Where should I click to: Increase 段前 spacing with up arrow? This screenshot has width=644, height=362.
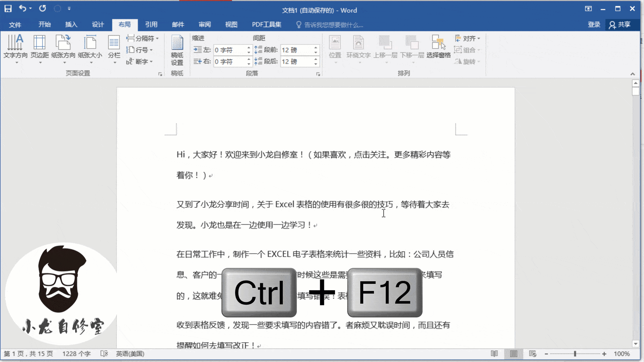(x=316, y=48)
